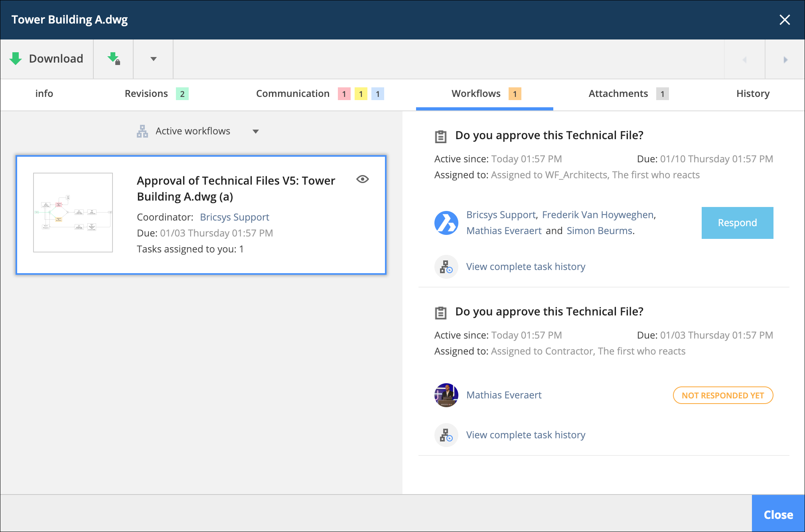This screenshot has width=805, height=532.
Task: Select the Tasks assigned to you: 1 text
Action: (190, 249)
